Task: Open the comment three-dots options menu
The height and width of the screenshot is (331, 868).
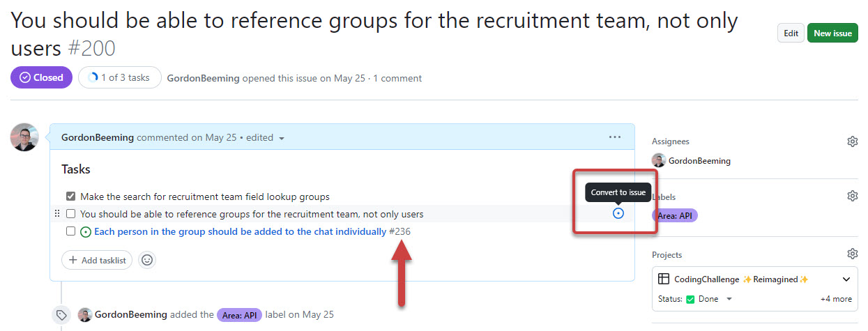Action: (x=614, y=137)
